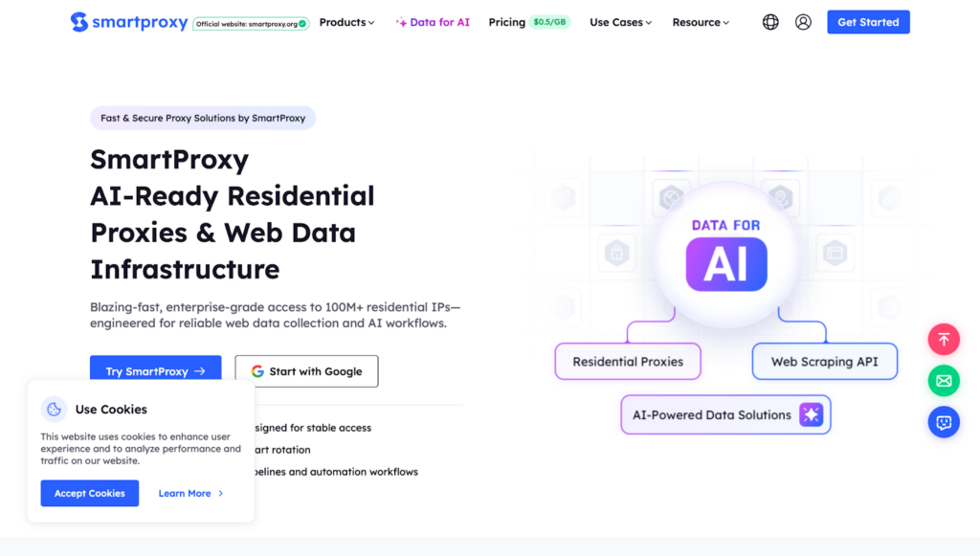Sign up using Start with Google

[306, 371]
